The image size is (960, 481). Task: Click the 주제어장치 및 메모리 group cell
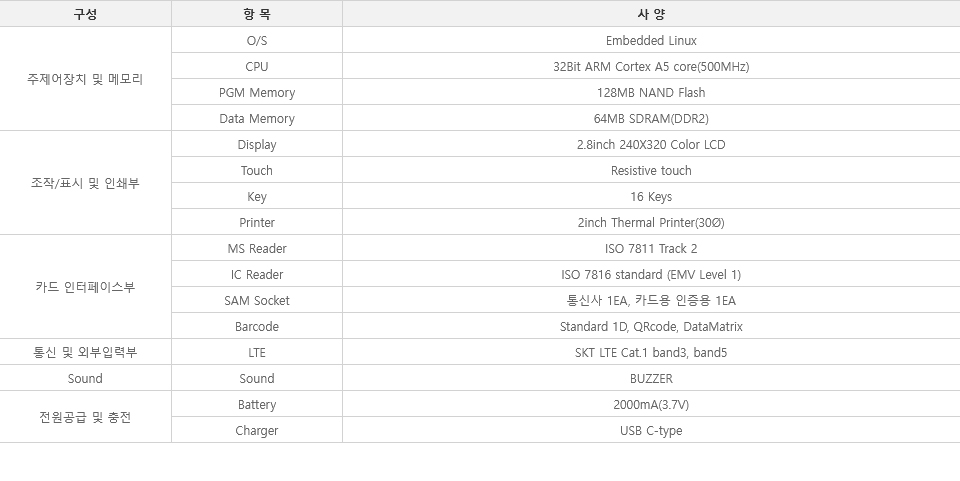85,78
